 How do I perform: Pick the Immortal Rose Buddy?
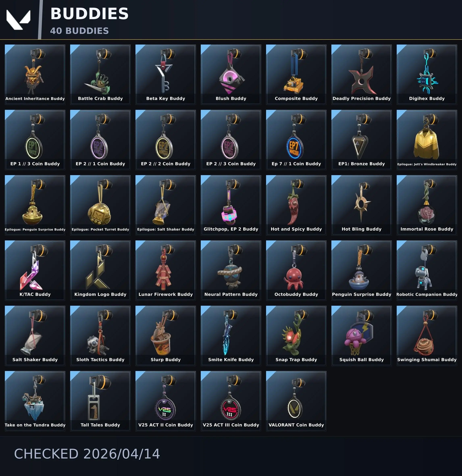pyautogui.click(x=427, y=205)
